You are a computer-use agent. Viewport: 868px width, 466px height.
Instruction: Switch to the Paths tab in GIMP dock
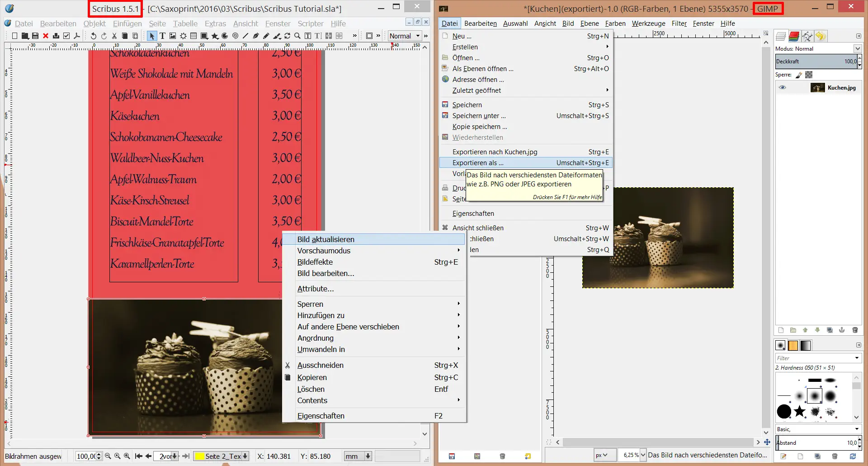click(x=807, y=36)
